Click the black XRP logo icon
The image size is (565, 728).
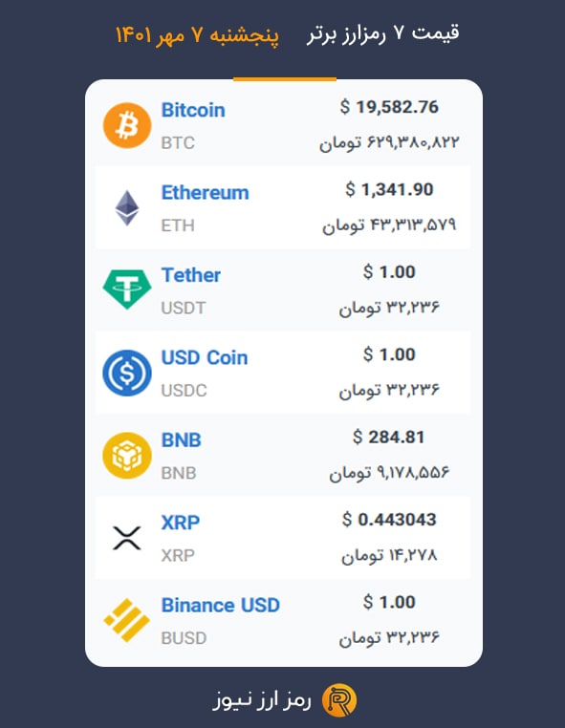point(127,538)
